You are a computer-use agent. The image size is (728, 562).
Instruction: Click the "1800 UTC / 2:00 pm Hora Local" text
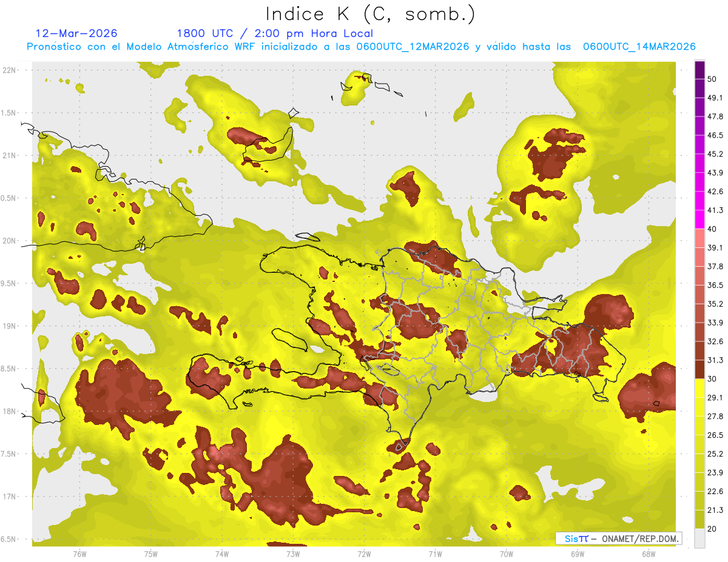point(275,34)
